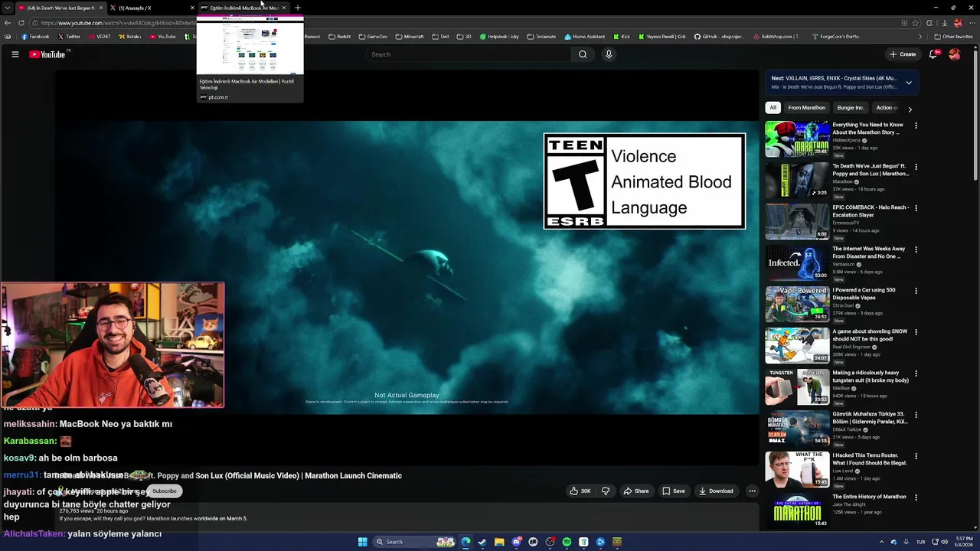Open options for 'Everything You Need to Know' video
980x551 pixels.
coord(916,126)
